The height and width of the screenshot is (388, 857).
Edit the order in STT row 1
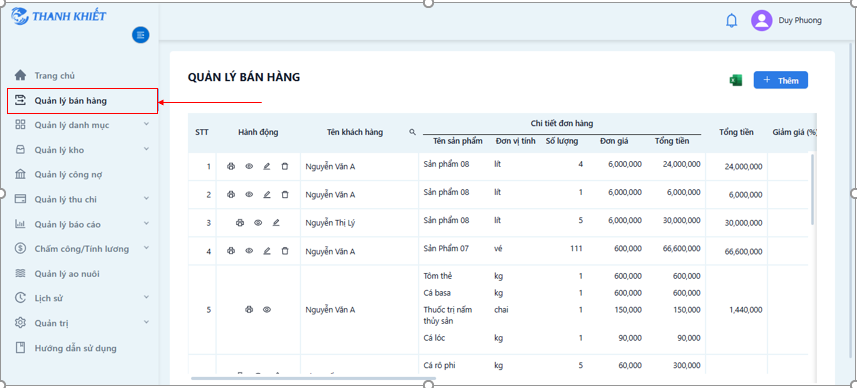pos(267,166)
